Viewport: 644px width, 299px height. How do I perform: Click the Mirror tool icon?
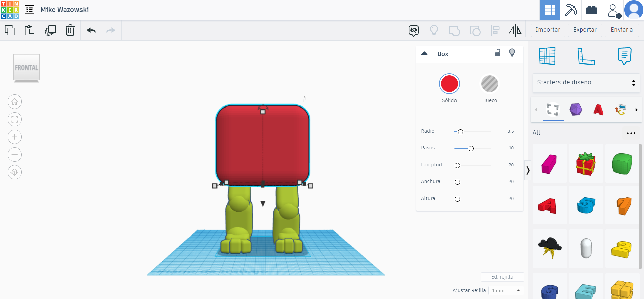[515, 31]
